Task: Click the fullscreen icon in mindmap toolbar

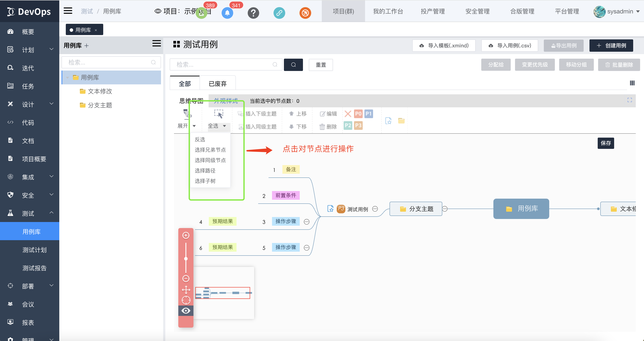Action: (x=630, y=100)
